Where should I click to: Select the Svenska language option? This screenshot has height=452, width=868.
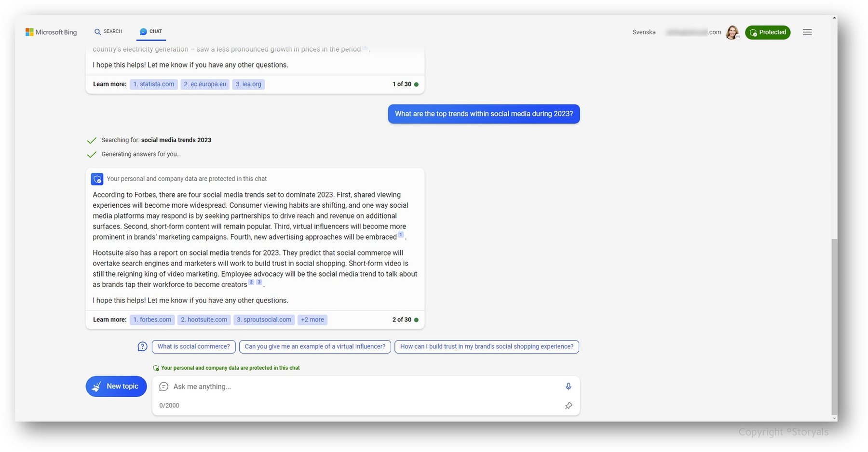[644, 32]
